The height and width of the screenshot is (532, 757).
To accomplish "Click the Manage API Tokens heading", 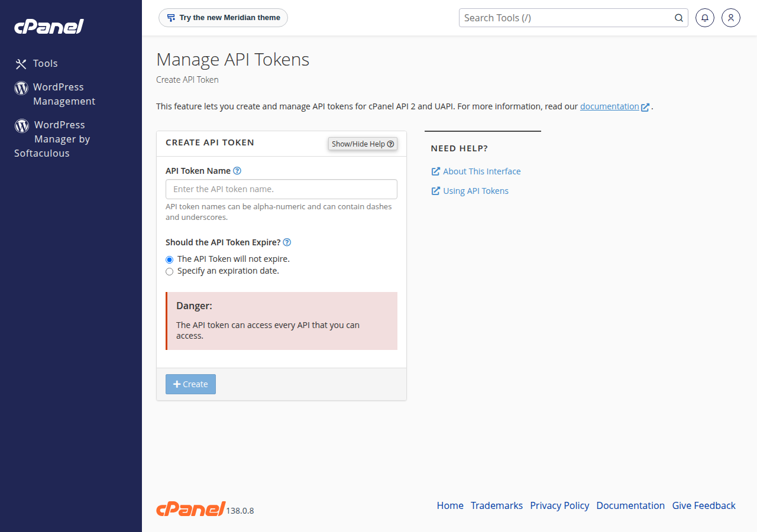I will pos(232,60).
